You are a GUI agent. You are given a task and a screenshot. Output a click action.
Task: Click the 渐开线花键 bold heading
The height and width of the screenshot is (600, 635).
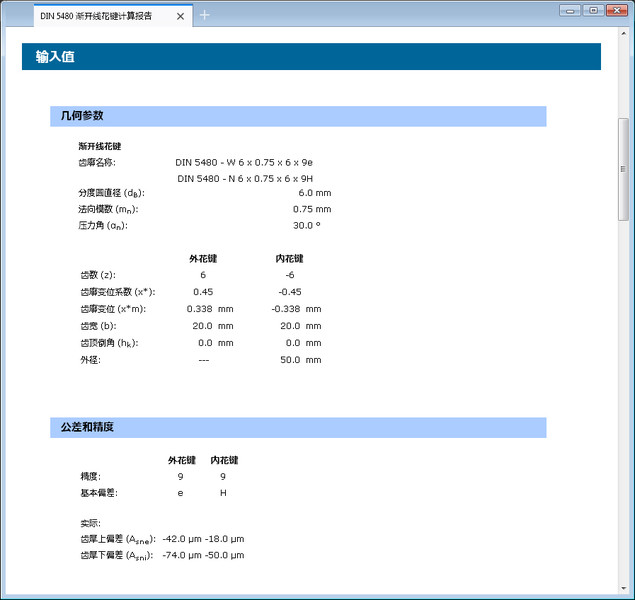tap(100, 146)
